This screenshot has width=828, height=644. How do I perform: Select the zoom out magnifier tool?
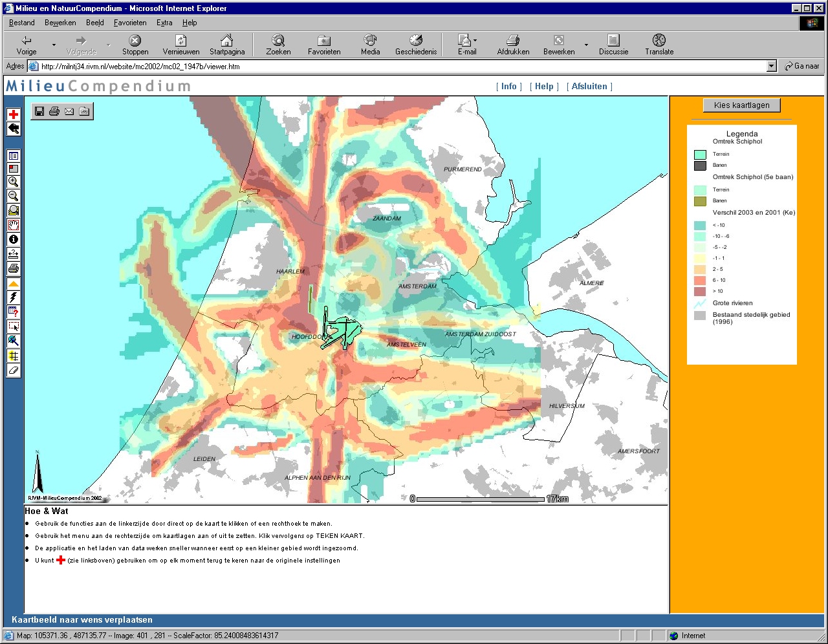coord(13,197)
